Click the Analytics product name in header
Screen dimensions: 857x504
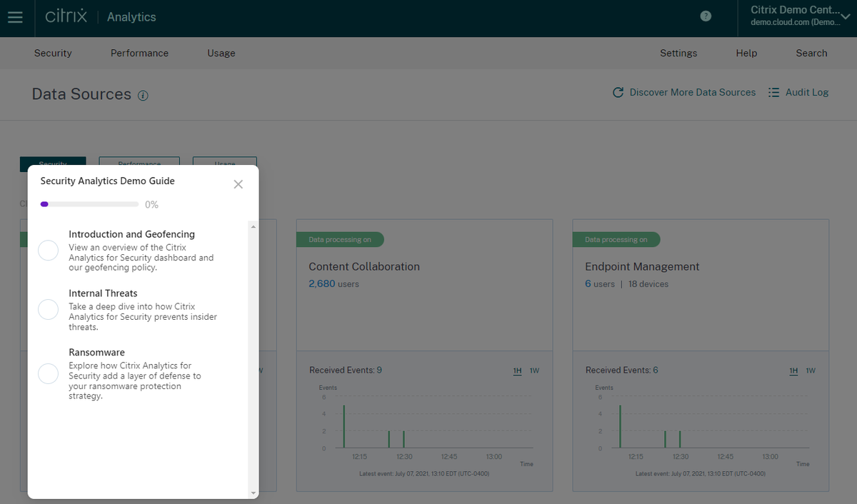(x=131, y=17)
